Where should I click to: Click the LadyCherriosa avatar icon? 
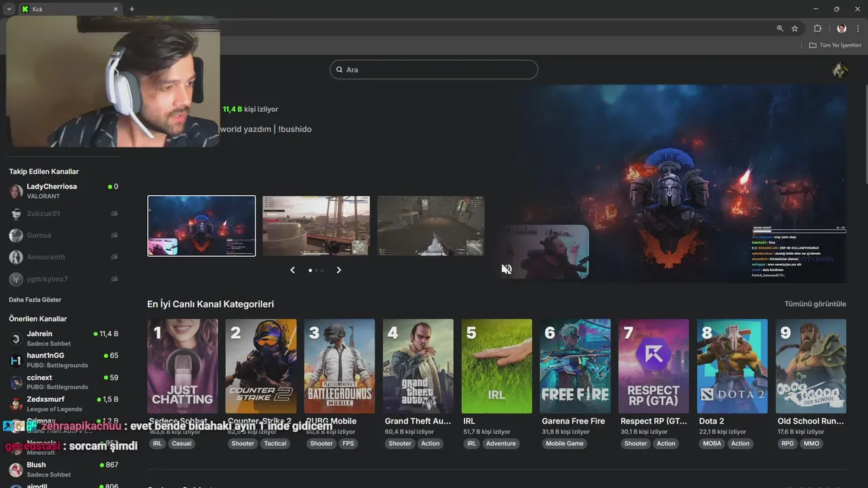pos(16,191)
